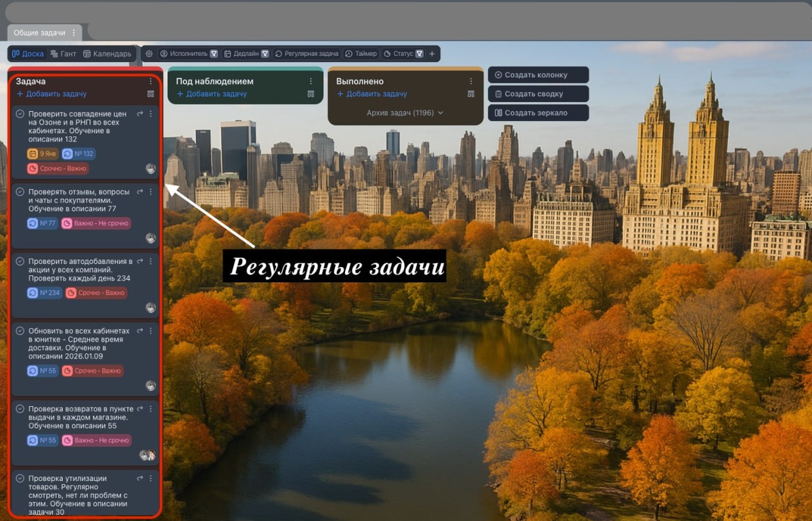812x521 pixels.
Task: Open the Регулярная задача field chip
Action: pyautogui.click(x=306, y=53)
